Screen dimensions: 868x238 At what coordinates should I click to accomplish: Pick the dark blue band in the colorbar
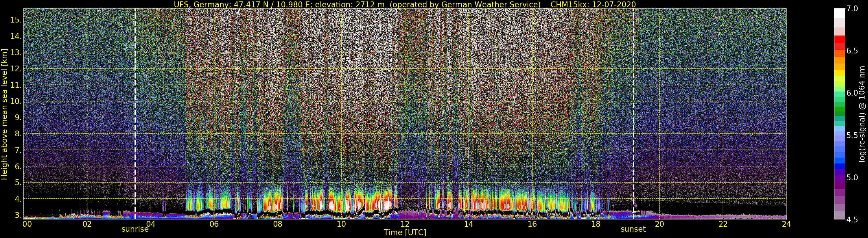point(839,166)
